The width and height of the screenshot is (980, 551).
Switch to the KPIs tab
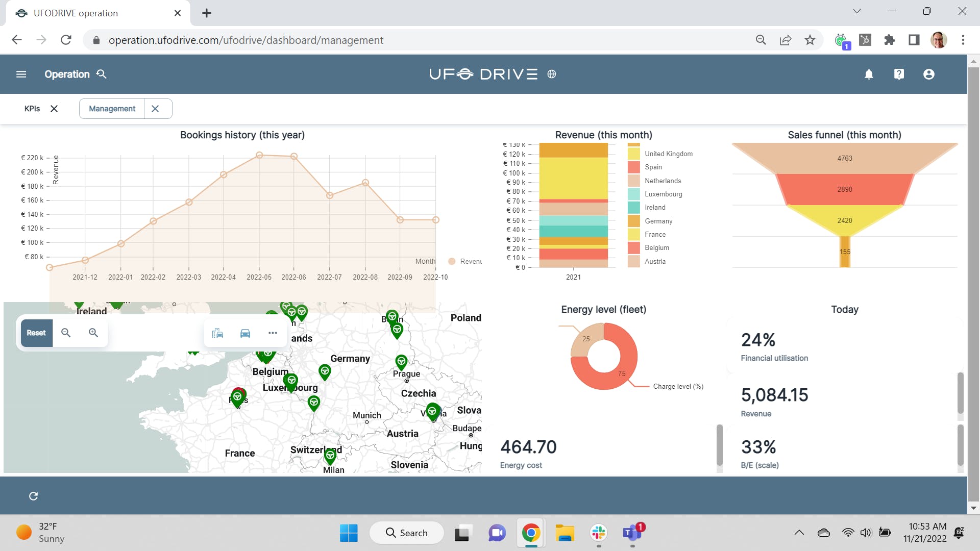pyautogui.click(x=32, y=109)
